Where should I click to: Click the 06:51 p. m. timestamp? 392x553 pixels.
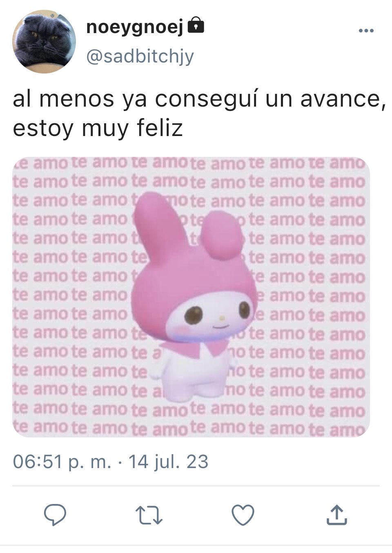coord(62,462)
